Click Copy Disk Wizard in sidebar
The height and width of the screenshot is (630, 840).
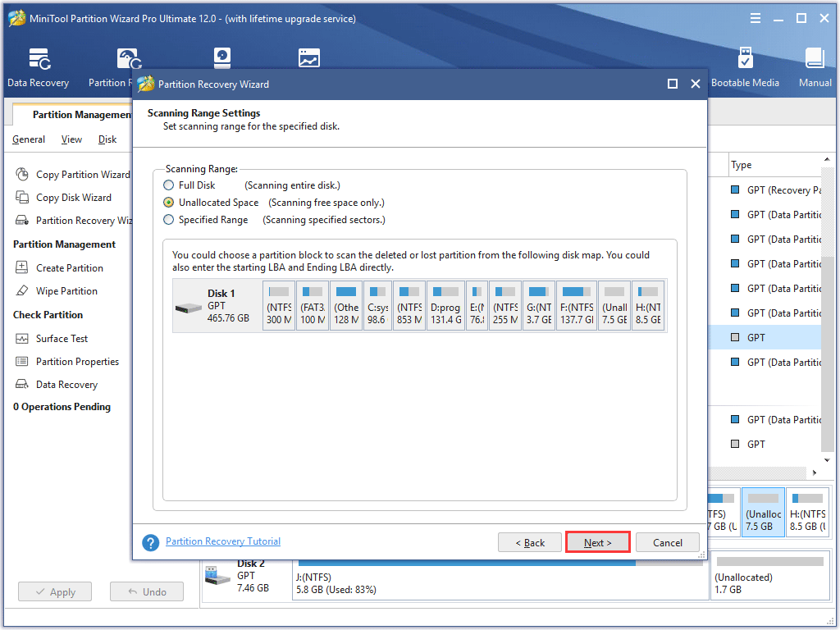click(x=73, y=198)
